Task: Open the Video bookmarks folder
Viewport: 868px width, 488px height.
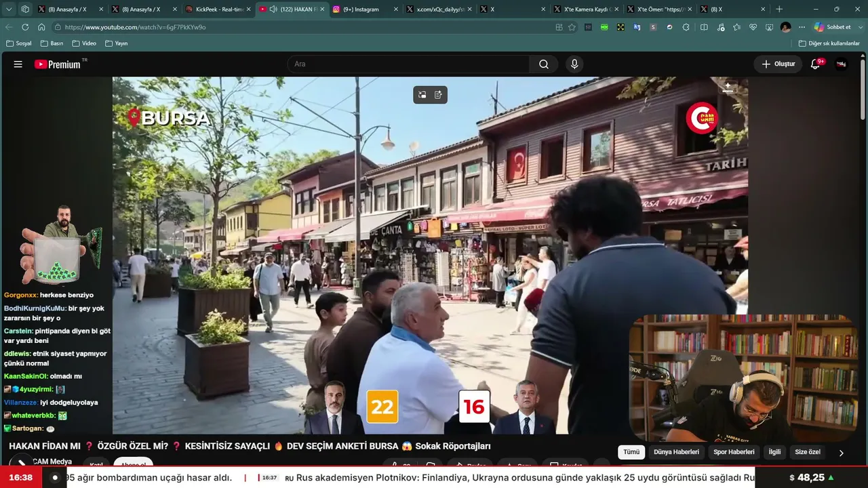Action: (84, 43)
